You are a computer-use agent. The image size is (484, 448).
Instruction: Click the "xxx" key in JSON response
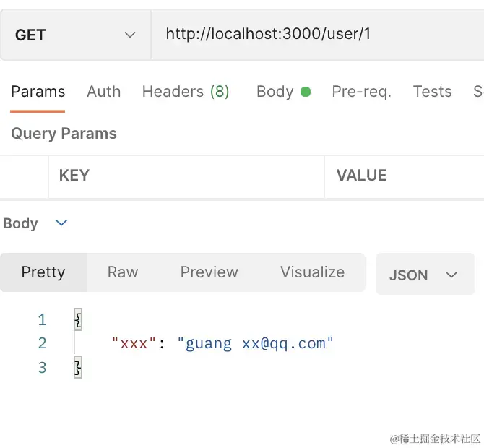pos(134,343)
